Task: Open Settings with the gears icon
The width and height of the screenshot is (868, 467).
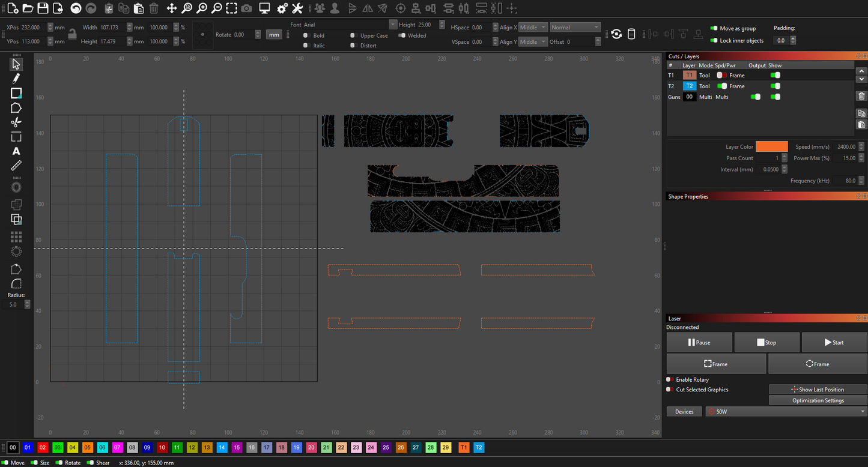Action: (282, 8)
